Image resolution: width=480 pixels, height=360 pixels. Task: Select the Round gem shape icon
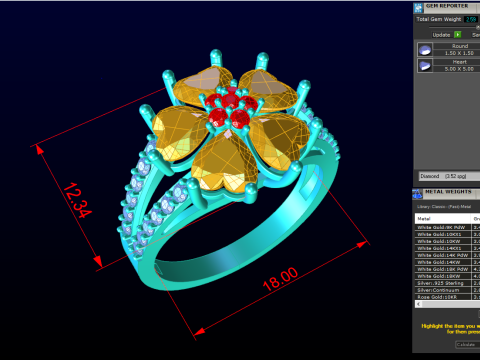pyautogui.click(x=425, y=50)
